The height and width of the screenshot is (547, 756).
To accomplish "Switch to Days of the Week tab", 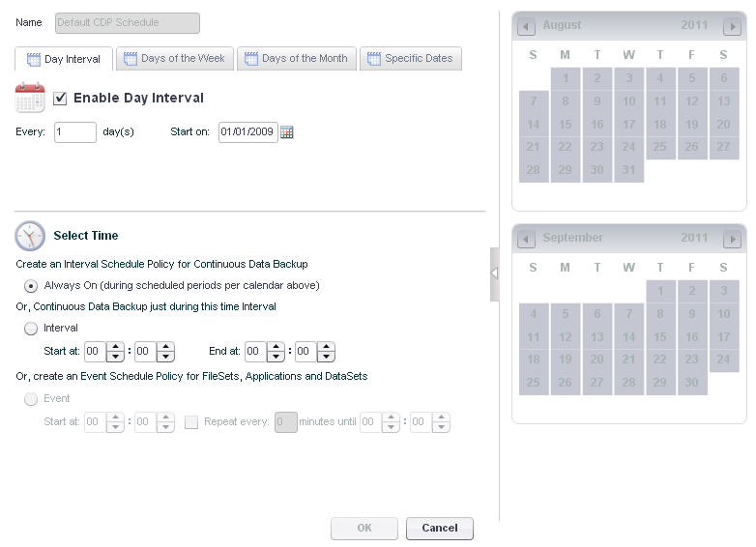I will [175, 58].
